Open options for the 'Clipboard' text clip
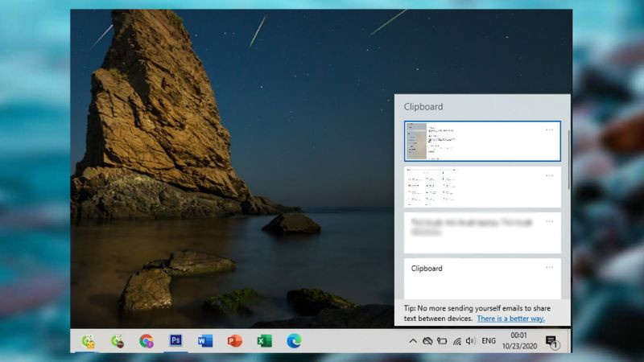This screenshot has height=362, width=644. pyautogui.click(x=550, y=267)
